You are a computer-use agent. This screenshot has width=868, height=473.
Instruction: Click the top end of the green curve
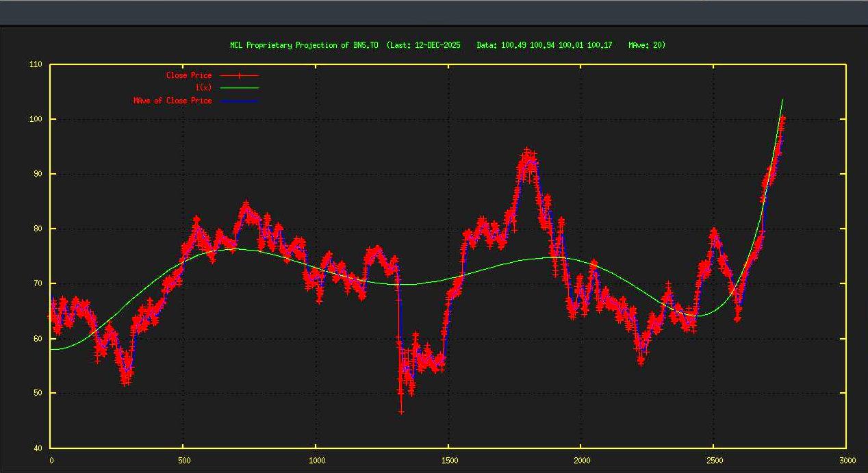click(782, 101)
